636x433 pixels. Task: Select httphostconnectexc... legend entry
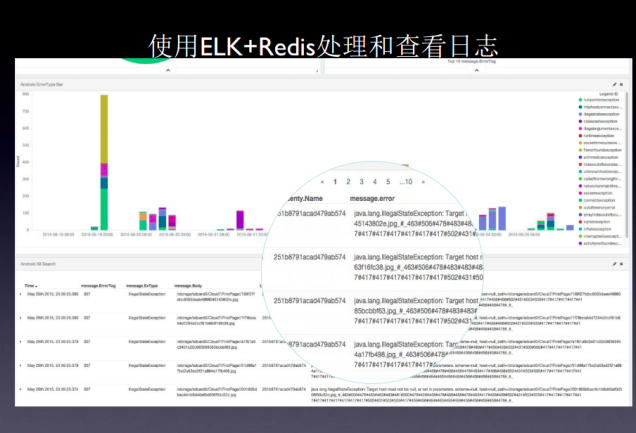[x=602, y=107]
